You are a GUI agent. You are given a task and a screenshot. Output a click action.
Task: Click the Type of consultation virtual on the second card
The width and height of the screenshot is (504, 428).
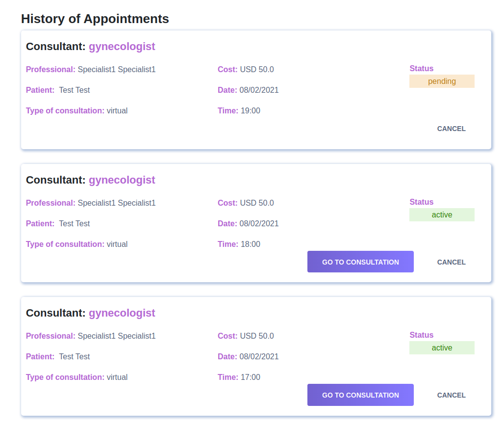pyautogui.click(x=117, y=244)
